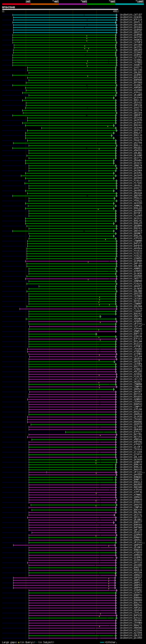Open hit UniRef100_A9NMX2
Image resolution: width=146 pixels, height=644 pixels.
131,268
